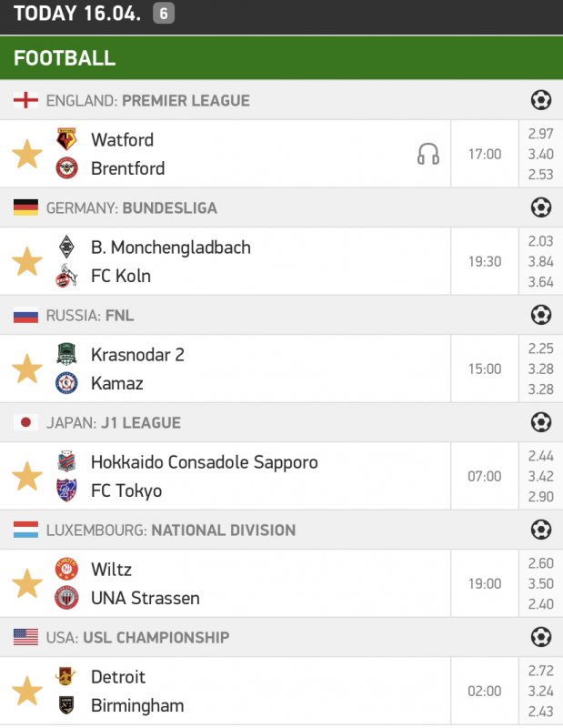Toggle favorite star for Detroit vs Birmingham
The image size is (563, 728).
coord(27,691)
